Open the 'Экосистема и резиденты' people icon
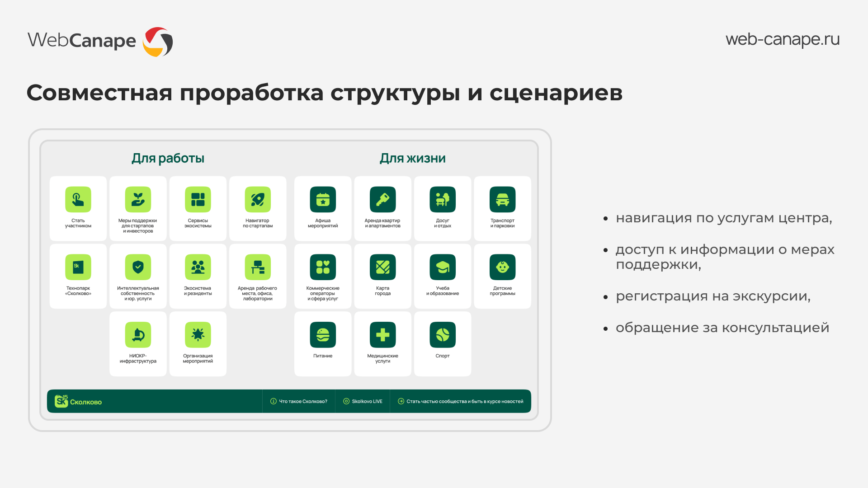Viewport: 868px width, 488px height. pyautogui.click(x=198, y=267)
